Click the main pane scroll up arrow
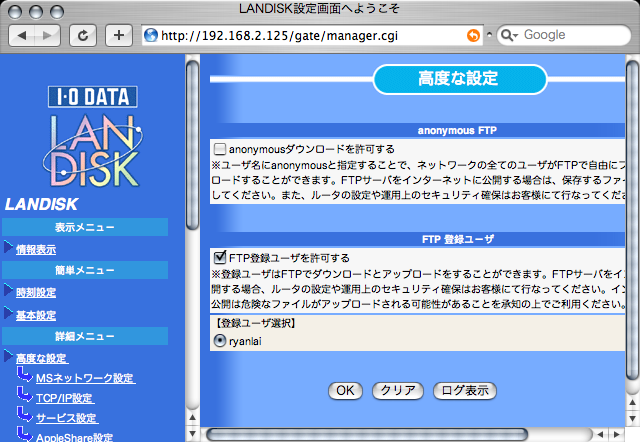This screenshot has width=640, height=442. [632, 402]
